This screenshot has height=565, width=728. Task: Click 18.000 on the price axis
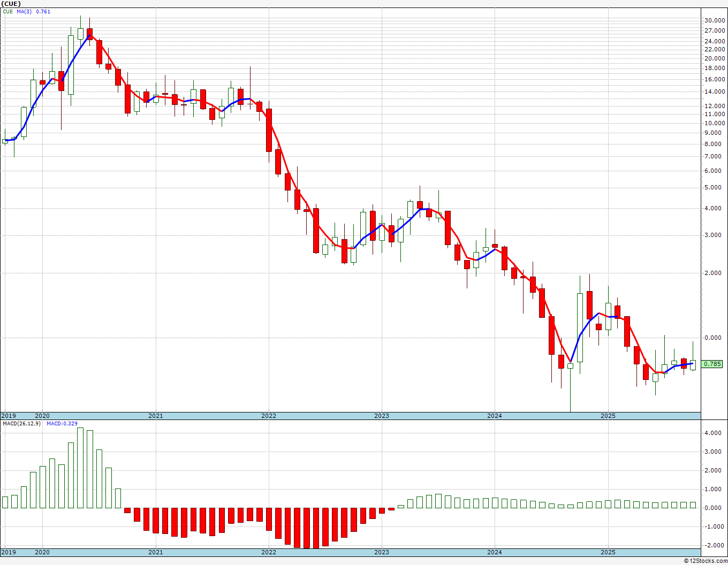(715, 68)
